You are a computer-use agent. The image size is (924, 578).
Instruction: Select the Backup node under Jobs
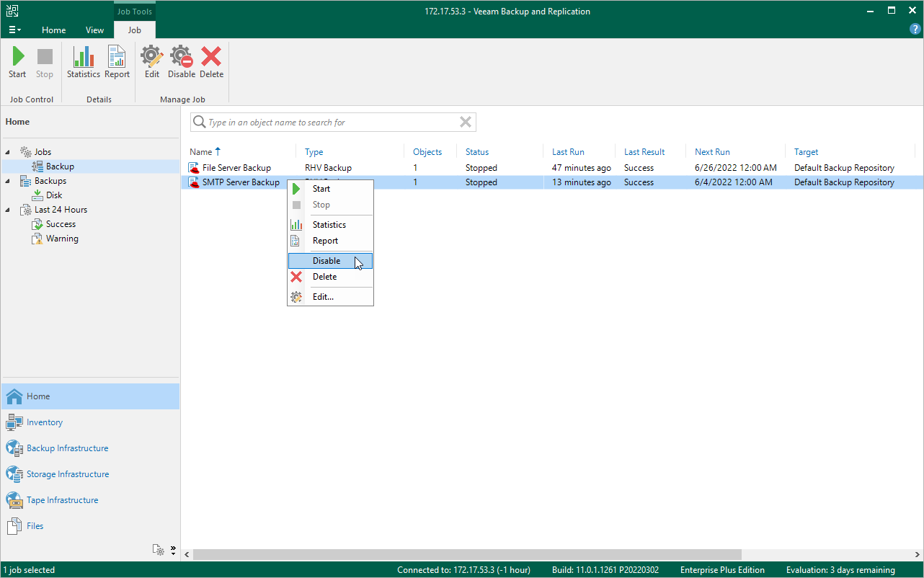point(60,166)
